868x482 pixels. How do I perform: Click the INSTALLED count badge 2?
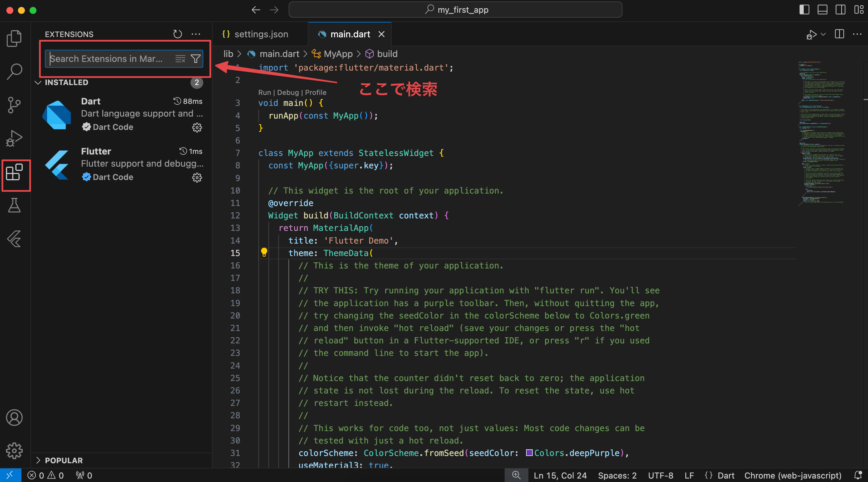click(x=197, y=82)
